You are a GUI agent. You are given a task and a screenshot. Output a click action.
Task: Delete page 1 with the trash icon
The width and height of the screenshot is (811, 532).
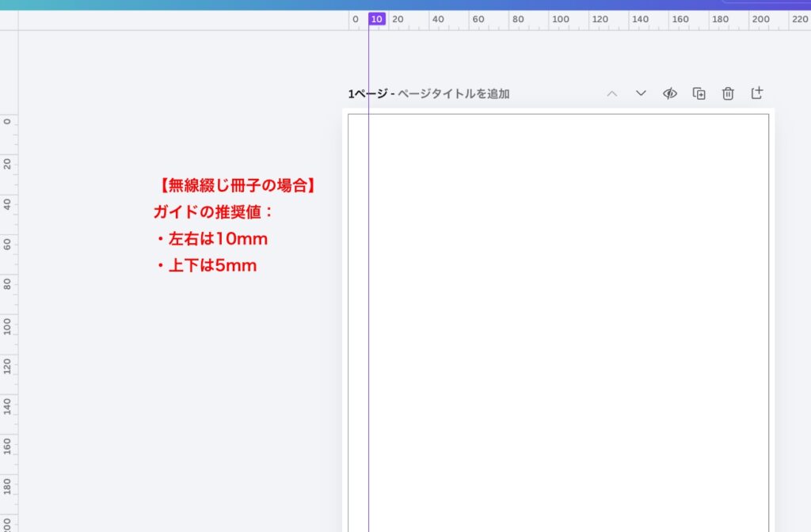[728, 93]
